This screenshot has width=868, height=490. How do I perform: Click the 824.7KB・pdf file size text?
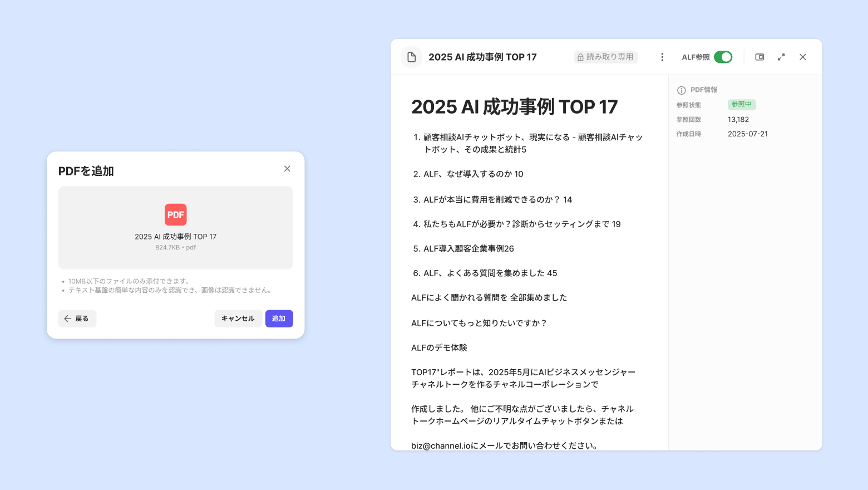coord(176,247)
